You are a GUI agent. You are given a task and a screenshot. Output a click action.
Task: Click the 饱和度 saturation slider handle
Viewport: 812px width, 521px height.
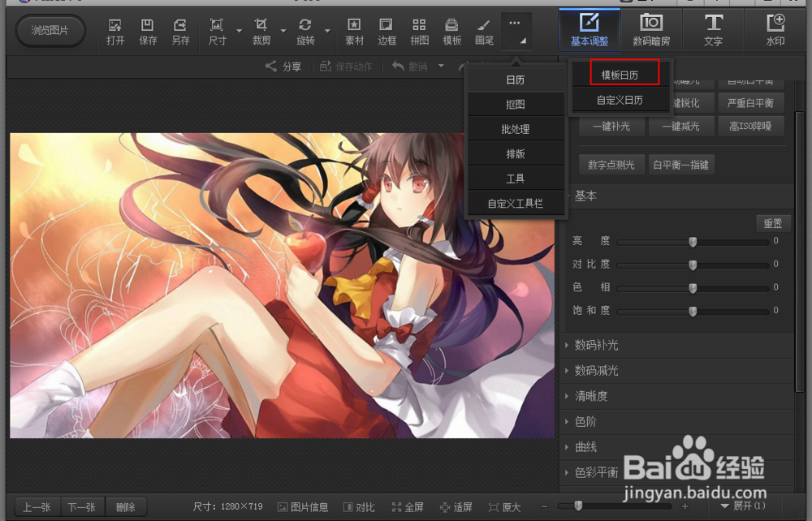693,312
